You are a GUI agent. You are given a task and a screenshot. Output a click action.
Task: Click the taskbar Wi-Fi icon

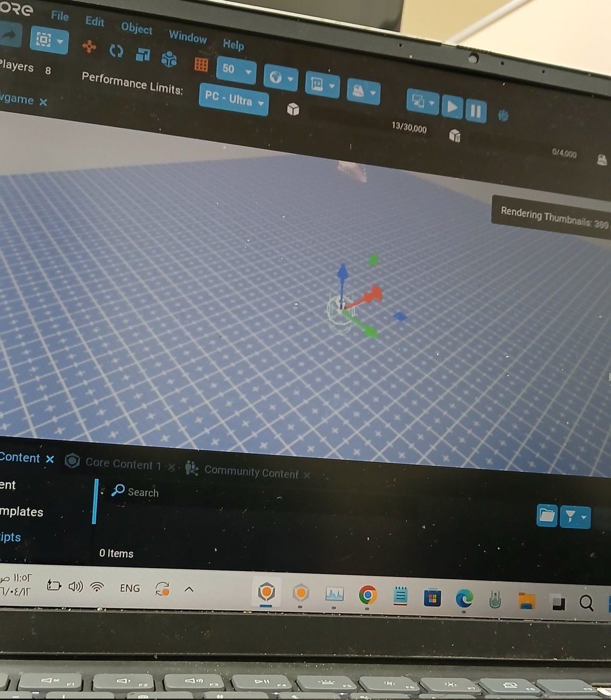pos(97,587)
